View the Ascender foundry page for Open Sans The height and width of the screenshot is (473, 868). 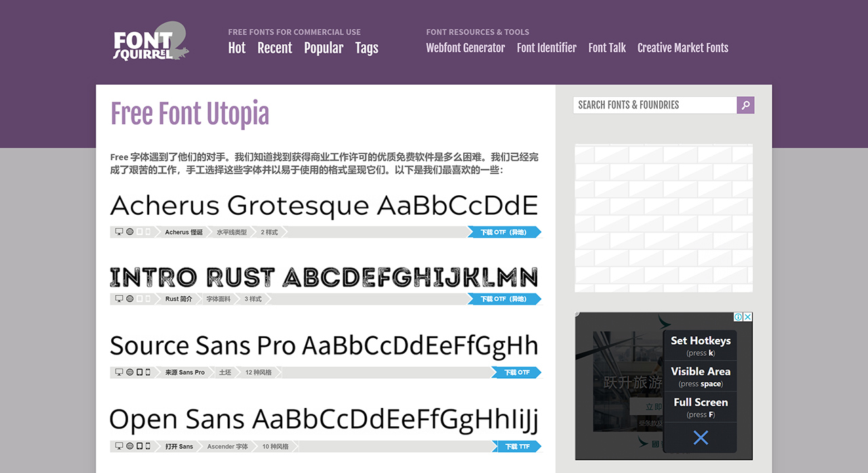(x=228, y=446)
